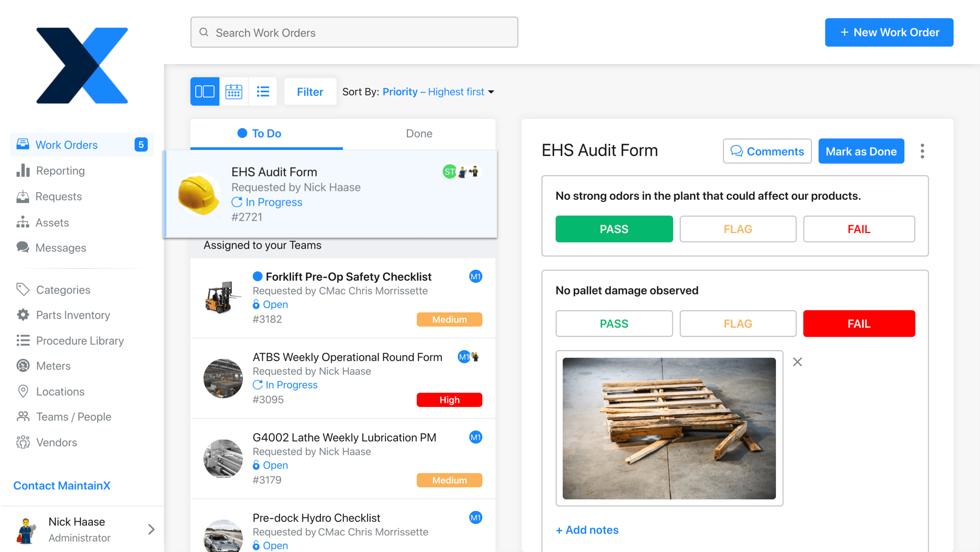This screenshot has height=552, width=980.
Task: Open the broken pallet photo
Action: coord(669,428)
